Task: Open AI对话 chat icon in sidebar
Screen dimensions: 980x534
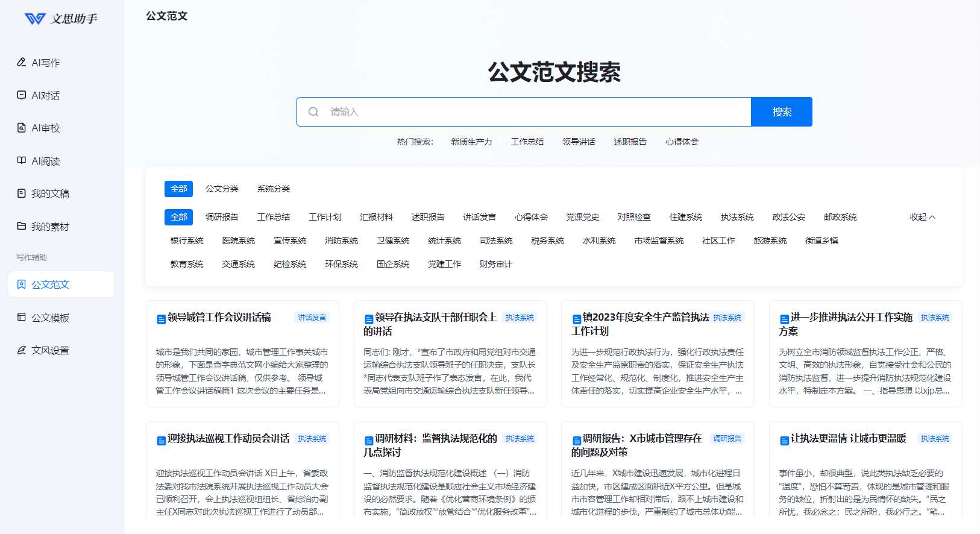Action: [x=22, y=95]
